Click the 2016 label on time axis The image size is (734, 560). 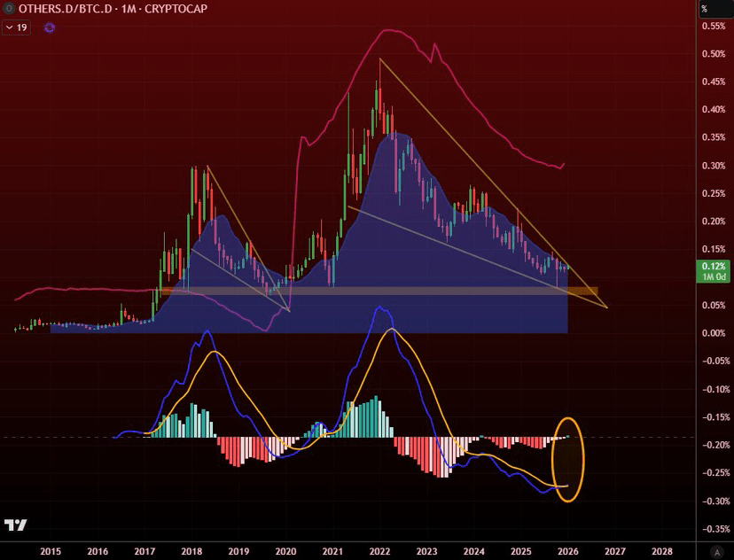[98, 551]
